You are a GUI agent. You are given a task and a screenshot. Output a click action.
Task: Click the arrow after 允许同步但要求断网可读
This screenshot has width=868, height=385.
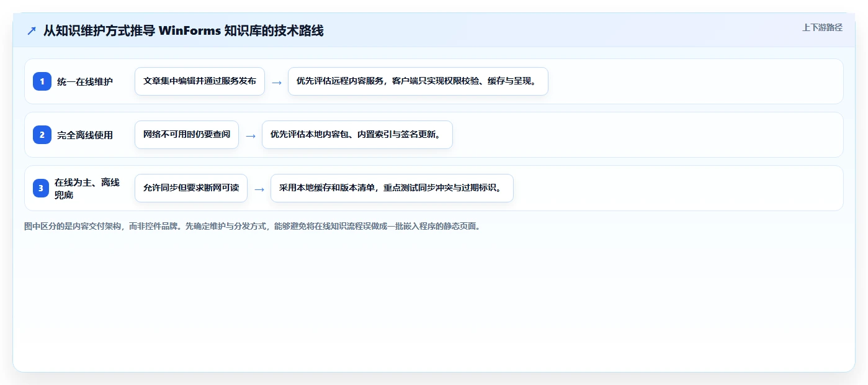pos(259,189)
